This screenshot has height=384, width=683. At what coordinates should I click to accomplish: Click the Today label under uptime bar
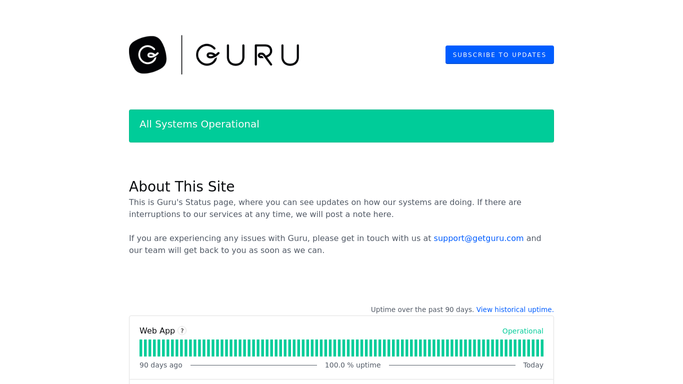pos(533,365)
